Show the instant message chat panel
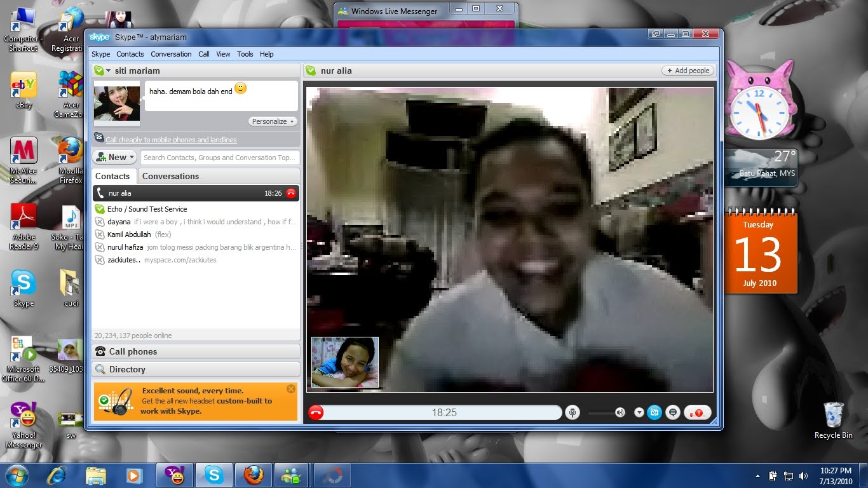868x488 pixels. (673, 412)
